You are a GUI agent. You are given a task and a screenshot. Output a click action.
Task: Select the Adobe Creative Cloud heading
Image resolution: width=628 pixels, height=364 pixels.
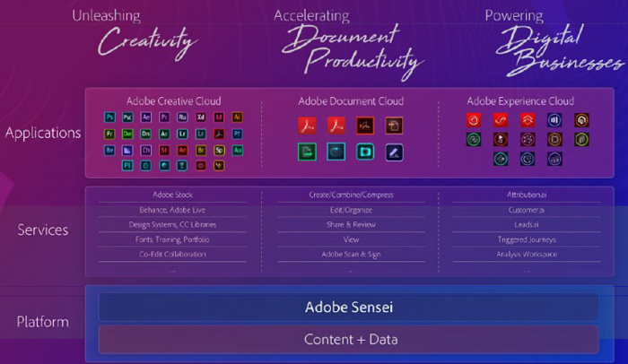(174, 101)
